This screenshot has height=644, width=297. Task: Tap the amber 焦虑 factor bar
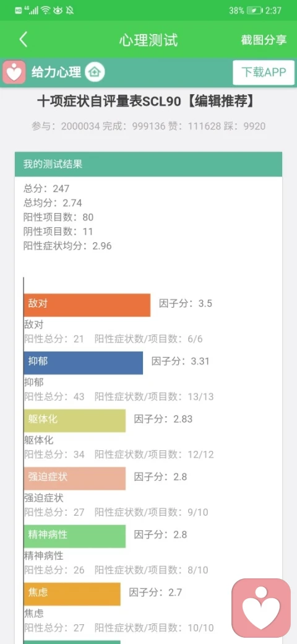72,594
